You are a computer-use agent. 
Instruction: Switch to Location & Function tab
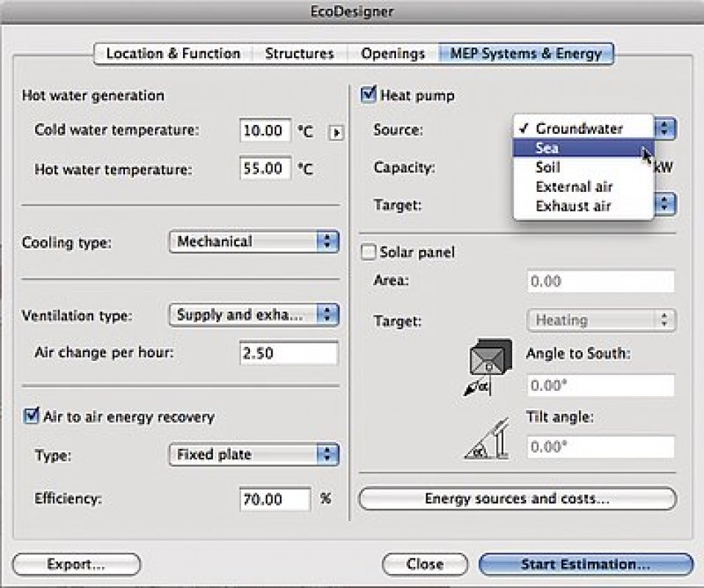click(x=173, y=54)
